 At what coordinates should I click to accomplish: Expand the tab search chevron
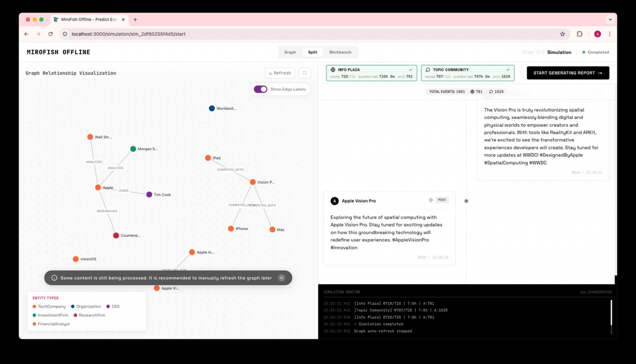pyautogui.click(x=610, y=20)
